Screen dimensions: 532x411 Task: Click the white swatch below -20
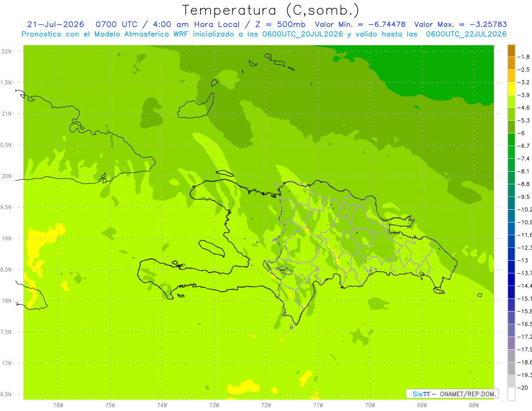pyautogui.click(x=511, y=394)
